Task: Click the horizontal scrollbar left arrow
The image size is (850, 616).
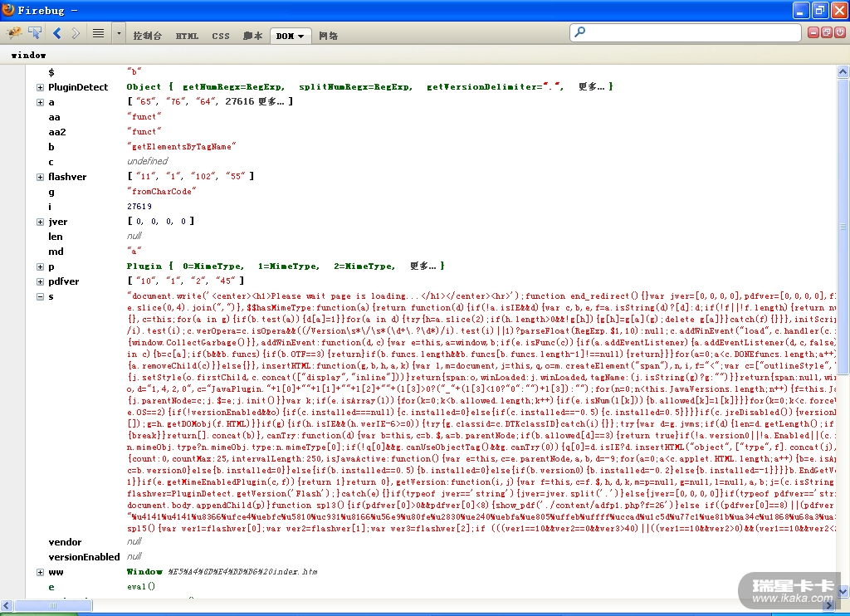Action: pos(7,605)
